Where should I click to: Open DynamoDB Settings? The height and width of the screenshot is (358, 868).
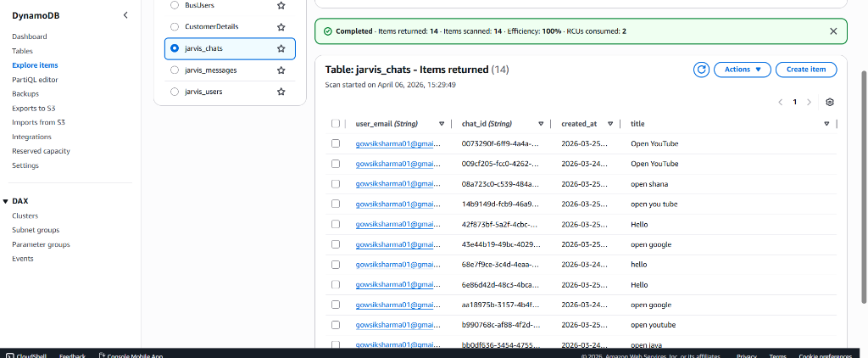pyautogui.click(x=25, y=165)
